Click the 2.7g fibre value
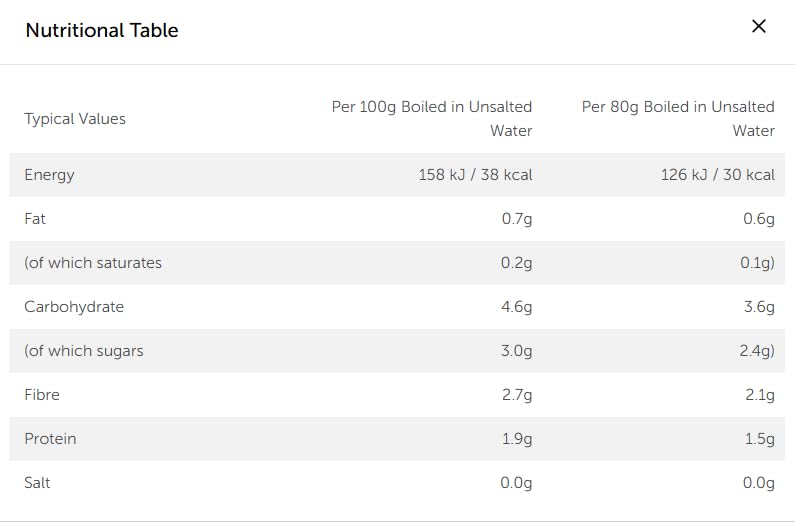795x522 pixels. (517, 395)
